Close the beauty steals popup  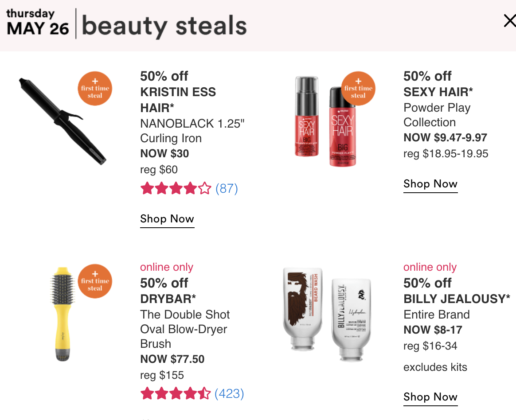pos(510,21)
